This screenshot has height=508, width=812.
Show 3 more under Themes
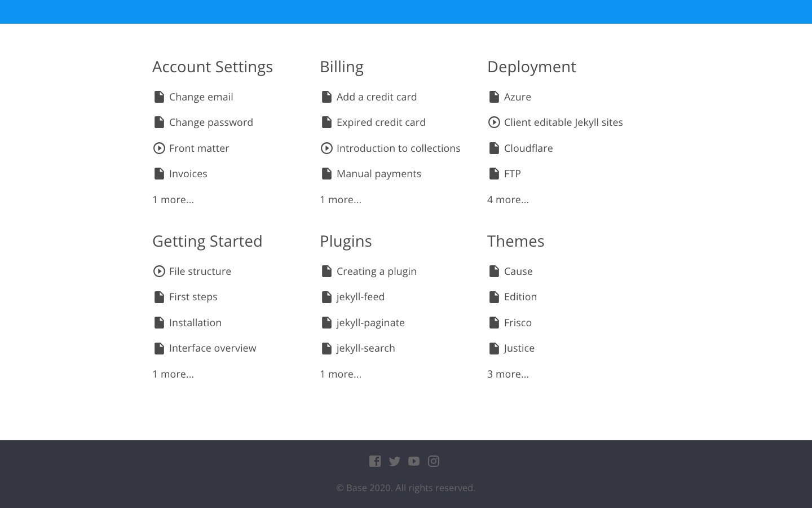(508, 374)
